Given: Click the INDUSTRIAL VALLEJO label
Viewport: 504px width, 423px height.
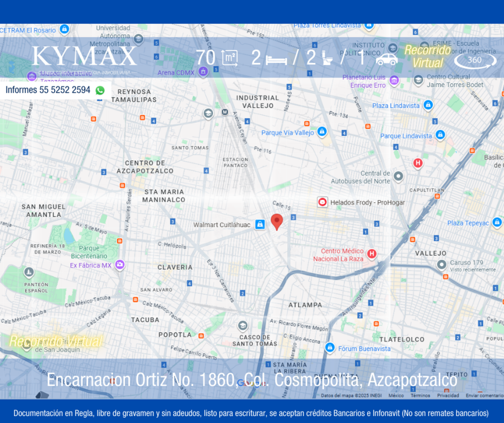Looking at the screenshot, I should (x=257, y=101).
